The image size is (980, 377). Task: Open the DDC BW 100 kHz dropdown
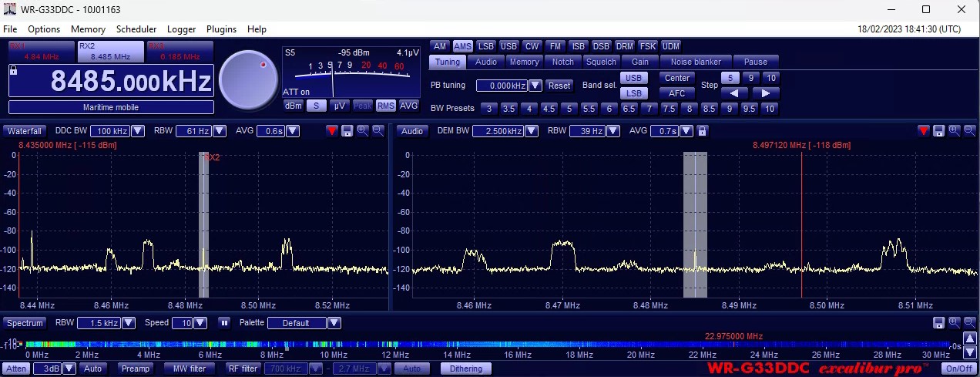tap(138, 131)
